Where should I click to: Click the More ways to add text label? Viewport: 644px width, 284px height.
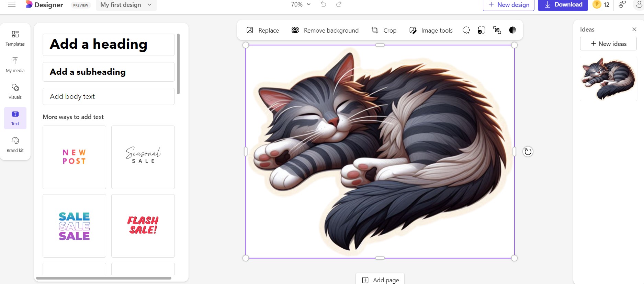[x=73, y=117]
